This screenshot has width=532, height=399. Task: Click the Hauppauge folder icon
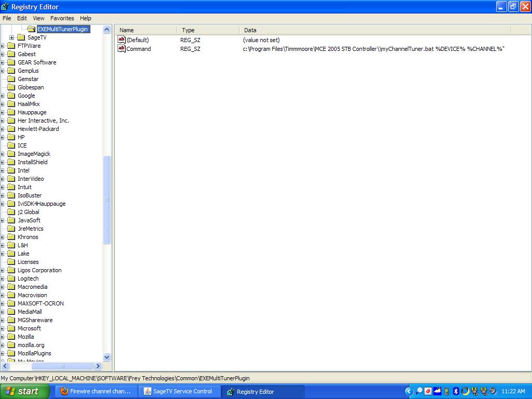point(11,112)
